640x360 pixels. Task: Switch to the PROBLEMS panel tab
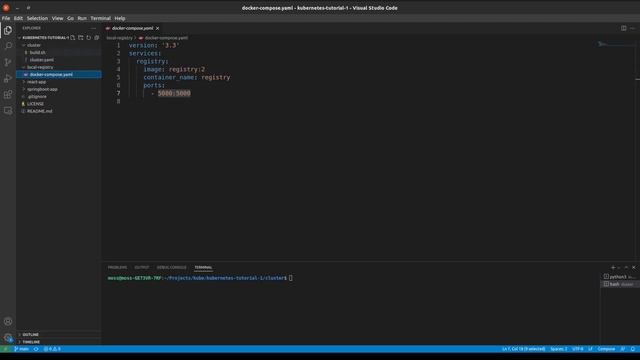(118, 267)
